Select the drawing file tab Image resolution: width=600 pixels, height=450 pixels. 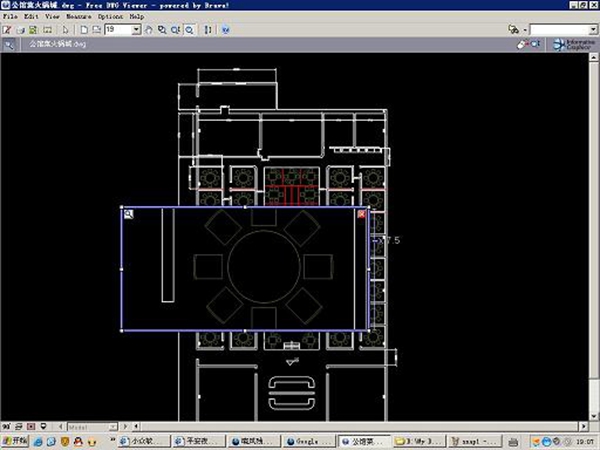click(55, 45)
